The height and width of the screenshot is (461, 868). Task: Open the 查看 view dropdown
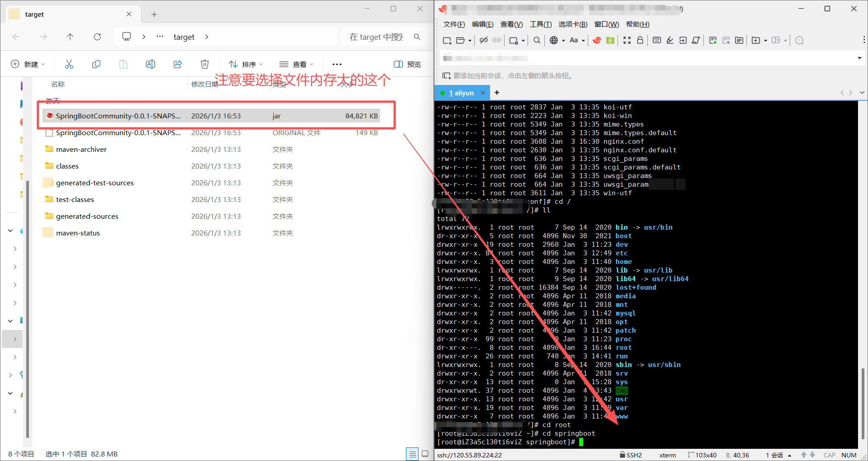coord(296,64)
